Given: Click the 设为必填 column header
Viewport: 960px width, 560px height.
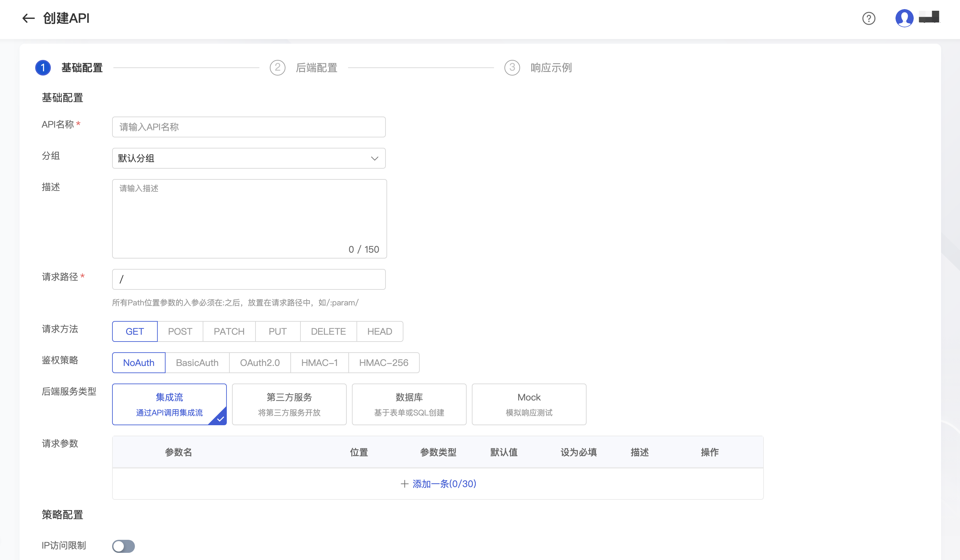Looking at the screenshot, I should tap(579, 452).
